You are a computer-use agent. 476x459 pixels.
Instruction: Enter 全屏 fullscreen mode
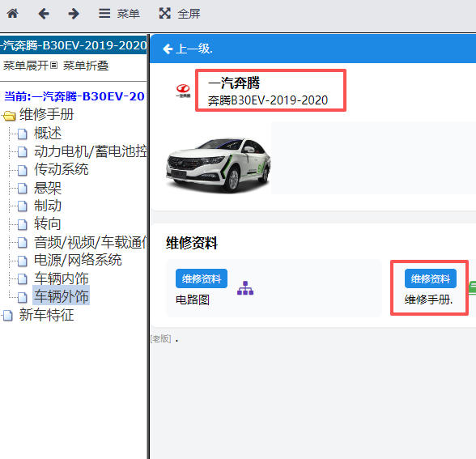coord(180,14)
